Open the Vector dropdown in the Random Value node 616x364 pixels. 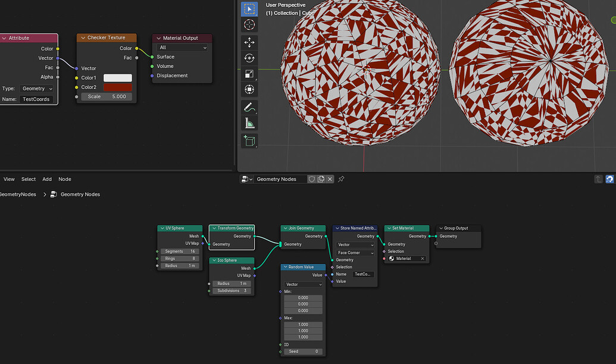(303, 284)
